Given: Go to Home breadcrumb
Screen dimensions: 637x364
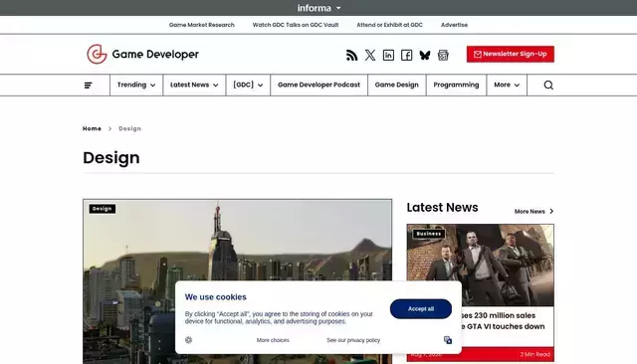Looking at the screenshot, I should pos(92,128).
